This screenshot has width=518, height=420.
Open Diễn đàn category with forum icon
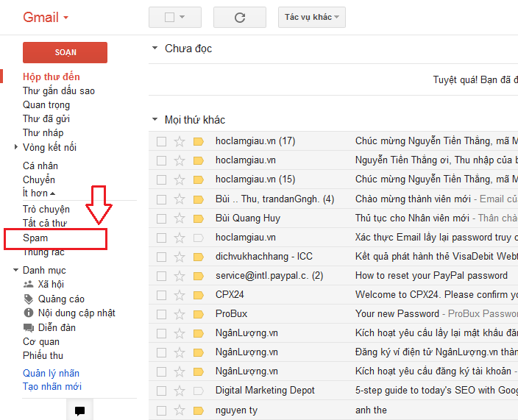tap(49, 327)
